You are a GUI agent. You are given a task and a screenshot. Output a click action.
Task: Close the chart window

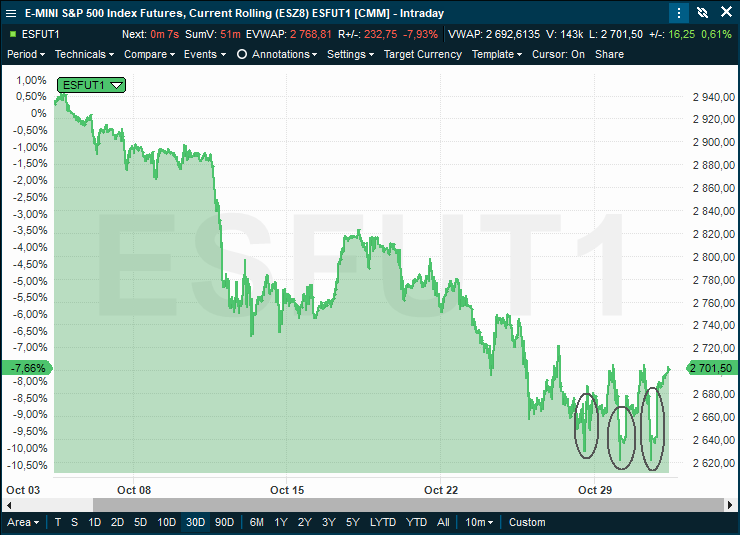tap(727, 12)
